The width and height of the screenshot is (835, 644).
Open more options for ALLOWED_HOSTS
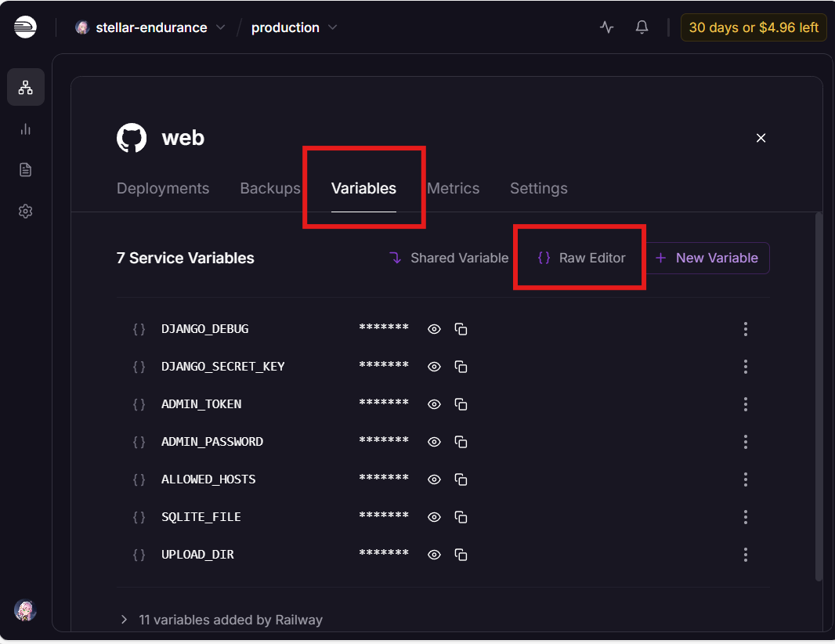click(x=746, y=479)
